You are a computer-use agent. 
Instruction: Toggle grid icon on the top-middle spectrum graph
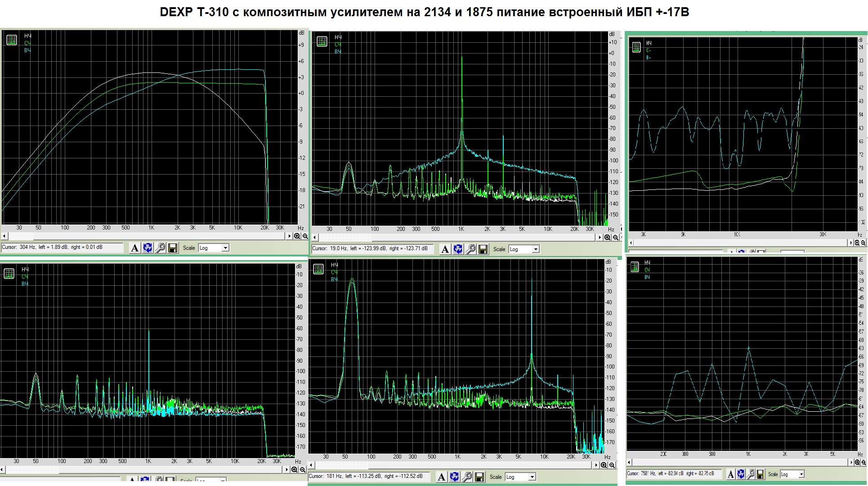click(322, 41)
